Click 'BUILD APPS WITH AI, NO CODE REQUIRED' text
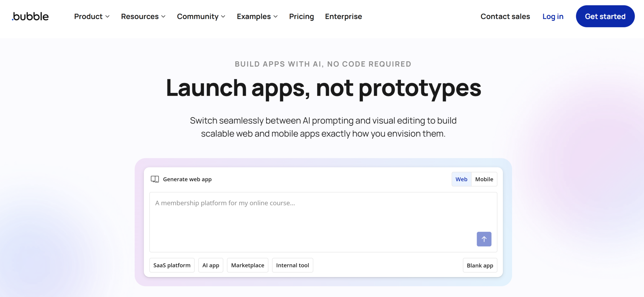Screen dimensions: 644x297 [323, 64]
